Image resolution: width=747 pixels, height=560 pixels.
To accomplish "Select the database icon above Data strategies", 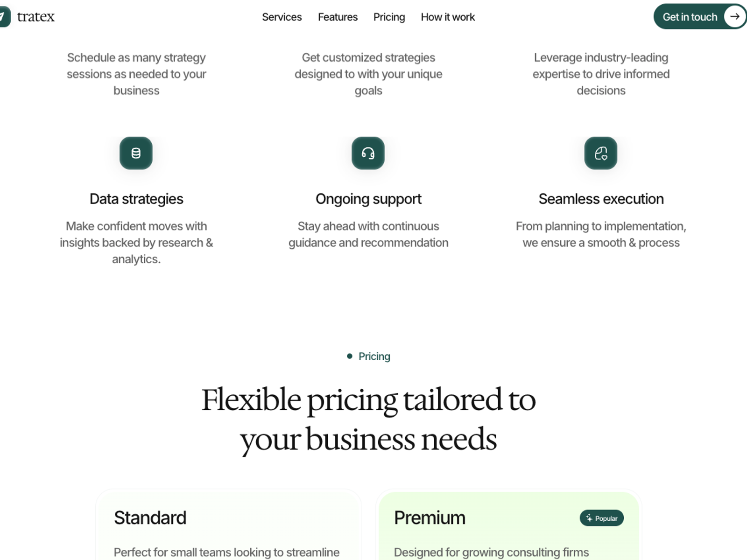I will point(136,153).
